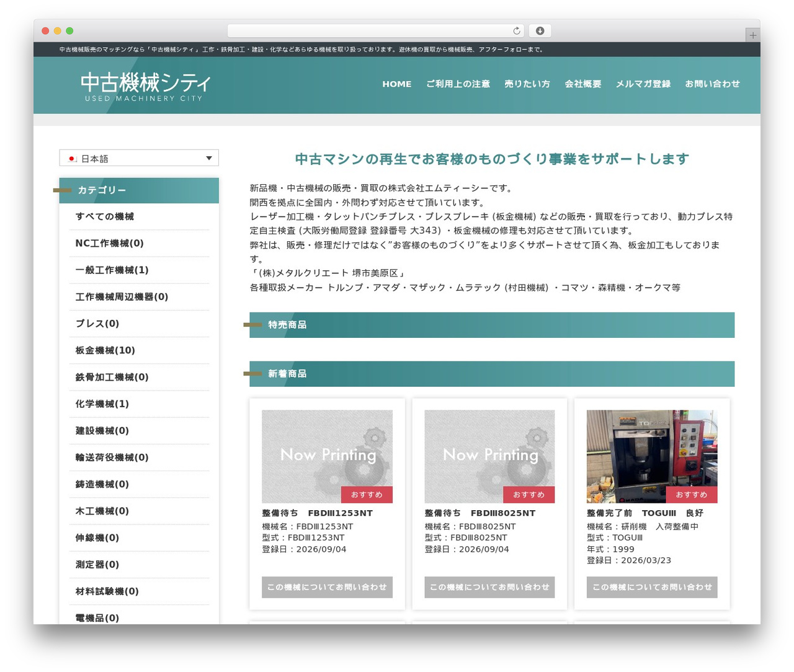Image resolution: width=794 pixels, height=672 pixels.
Task: Inquire about the FBDIII1253NT machine
Action: point(327,587)
